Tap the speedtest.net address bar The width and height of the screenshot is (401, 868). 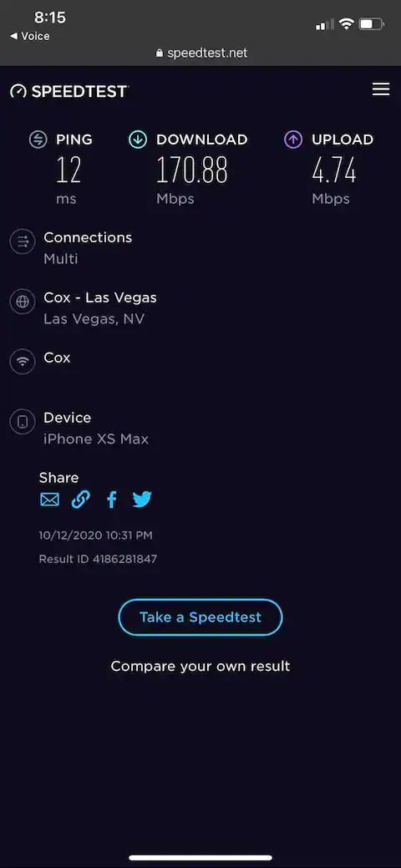(200, 53)
